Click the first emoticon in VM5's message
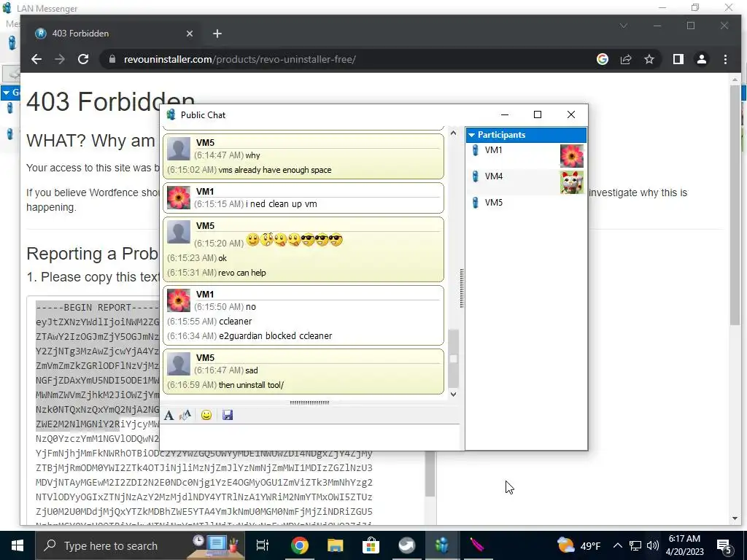Viewport: 747px width, 560px height. pos(252,239)
